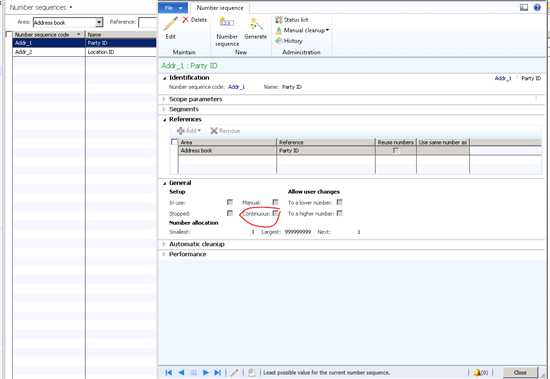Viewport: 550px width, 379px height.
Task: Go to the previous record
Action: [181, 372]
